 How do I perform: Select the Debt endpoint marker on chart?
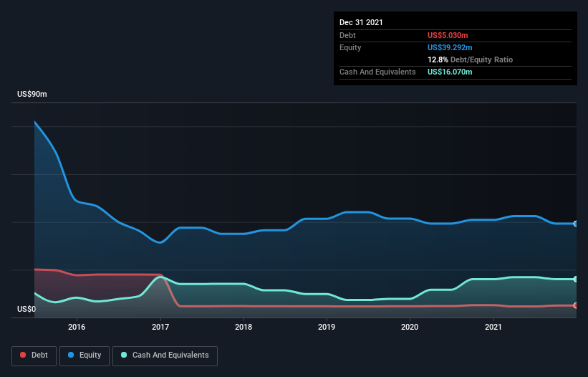tap(576, 305)
